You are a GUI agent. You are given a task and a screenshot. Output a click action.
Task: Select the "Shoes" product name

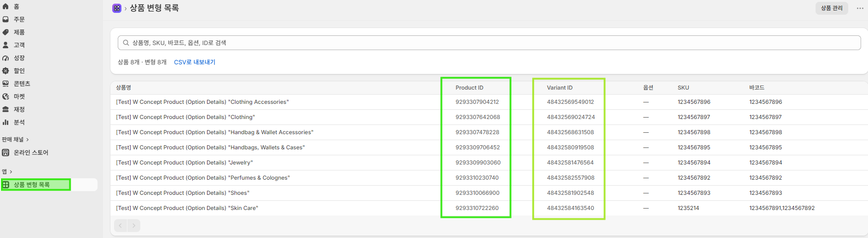(x=183, y=193)
